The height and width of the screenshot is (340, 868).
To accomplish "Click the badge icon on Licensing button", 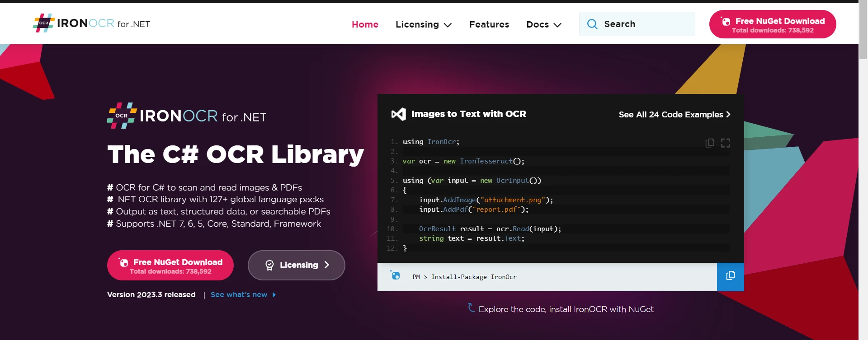I will 269,265.
